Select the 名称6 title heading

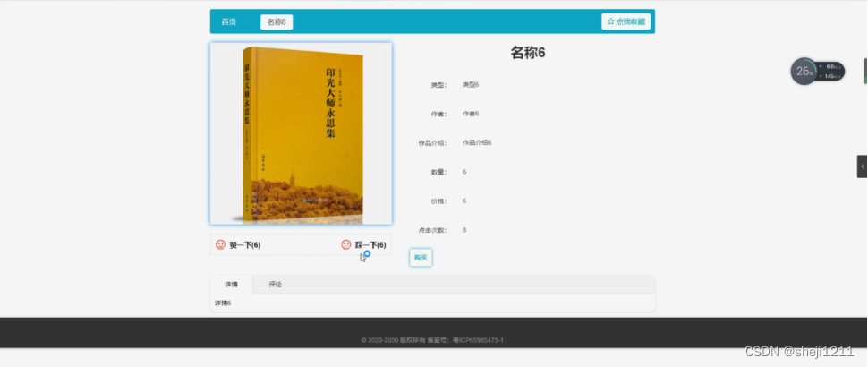[528, 53]
